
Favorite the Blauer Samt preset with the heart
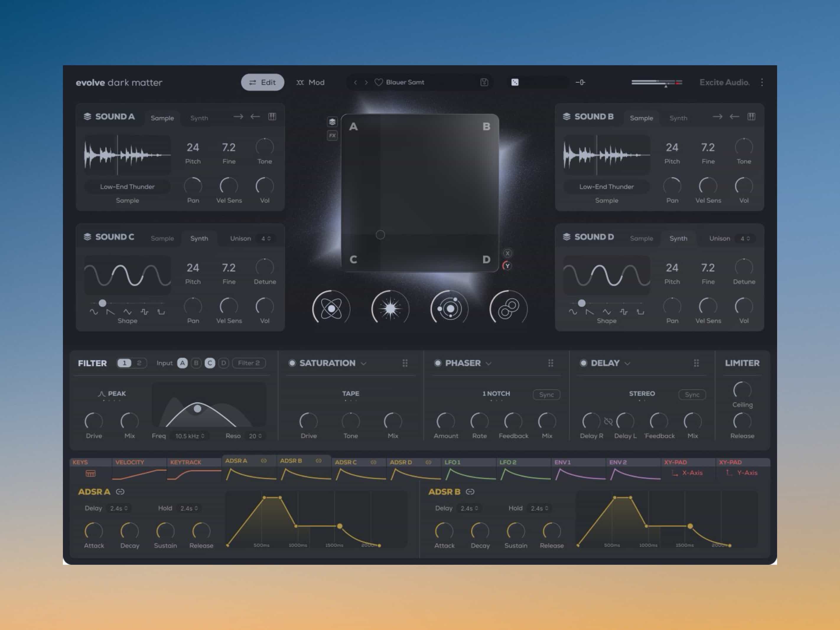point(378,82)
